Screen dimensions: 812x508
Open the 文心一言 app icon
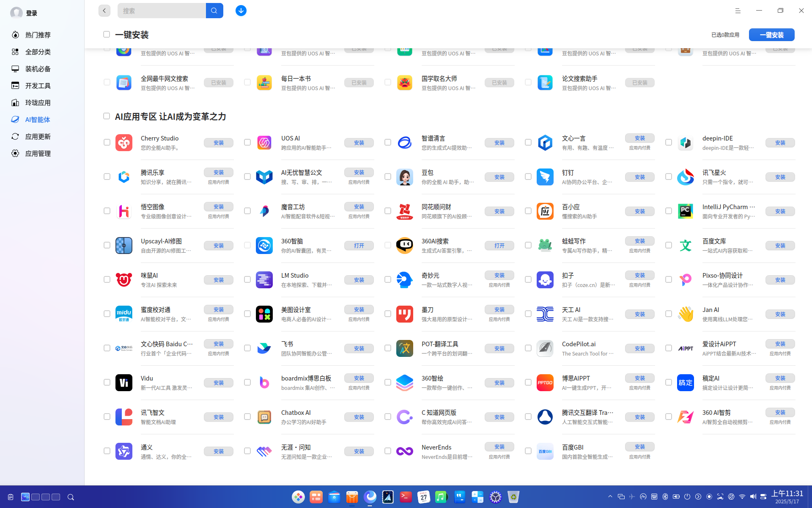point(545,143)
